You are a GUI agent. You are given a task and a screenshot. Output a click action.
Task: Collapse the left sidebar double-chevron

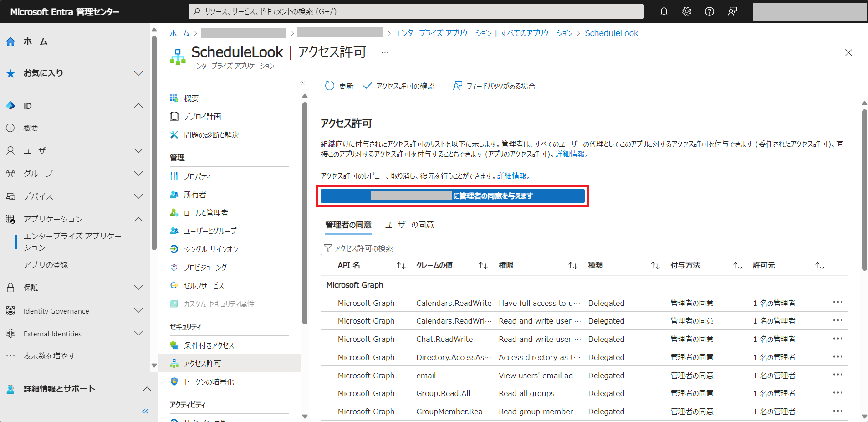pos(145,412)
